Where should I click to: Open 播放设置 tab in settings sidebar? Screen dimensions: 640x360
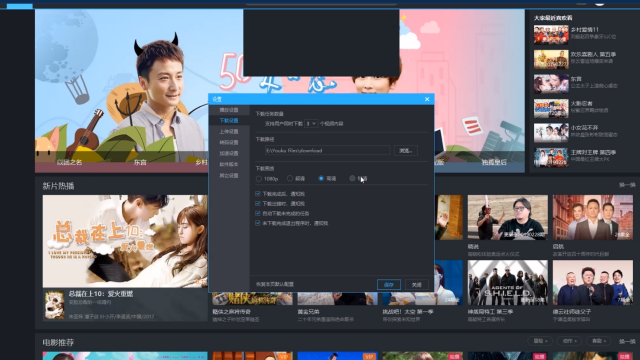coord(229,110)
